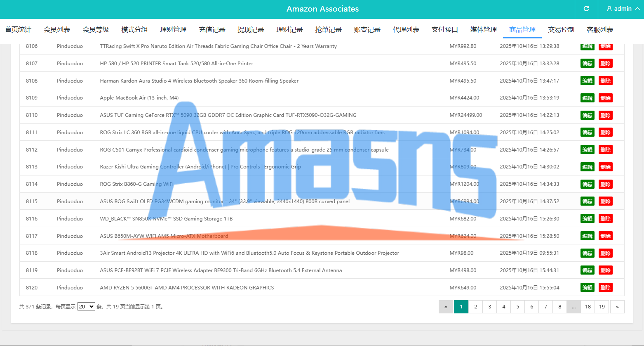The image size is (644, 346).
Task: Go to previous page arrow «
Action: 446,307
